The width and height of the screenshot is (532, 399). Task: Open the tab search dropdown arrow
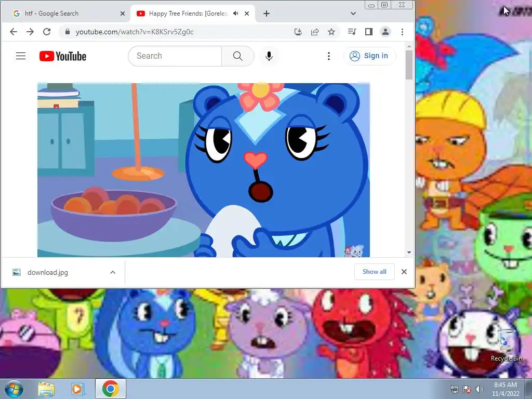pos(353,14)
